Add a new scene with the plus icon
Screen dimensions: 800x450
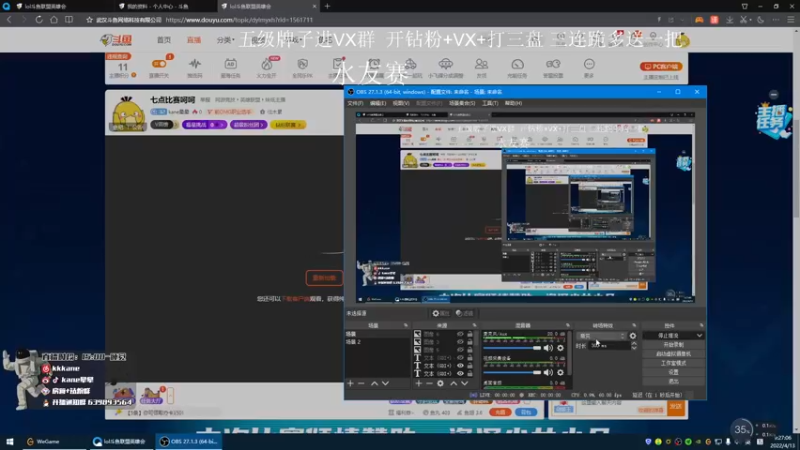[x=351, y=383]
